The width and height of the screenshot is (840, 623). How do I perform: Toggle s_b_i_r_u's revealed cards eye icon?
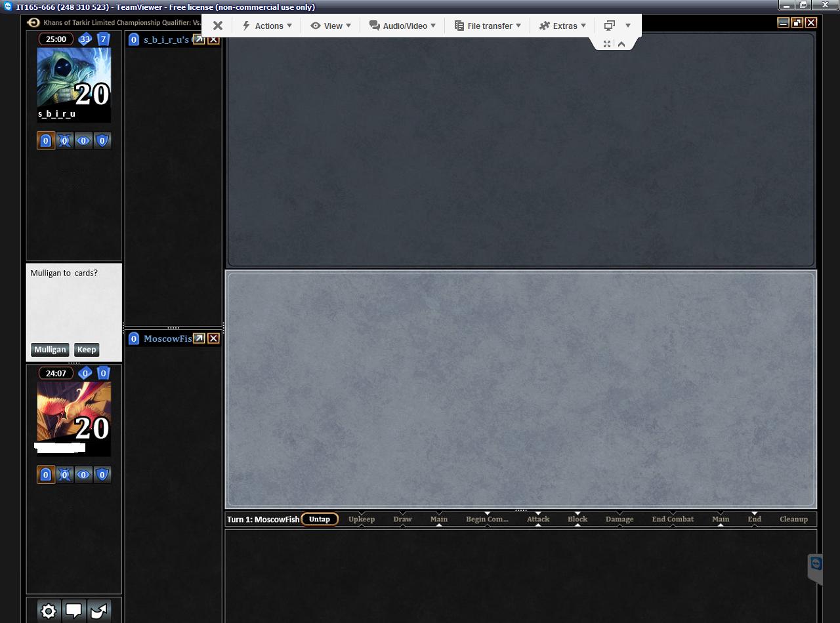tap(83, 140)
